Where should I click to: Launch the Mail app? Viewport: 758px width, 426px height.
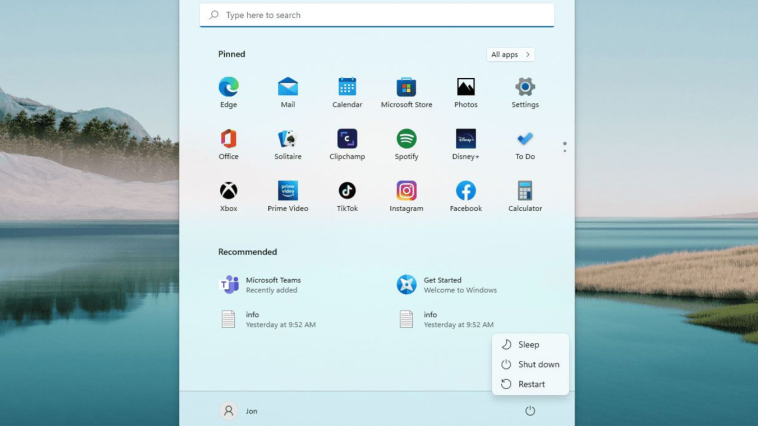(288, 92)
